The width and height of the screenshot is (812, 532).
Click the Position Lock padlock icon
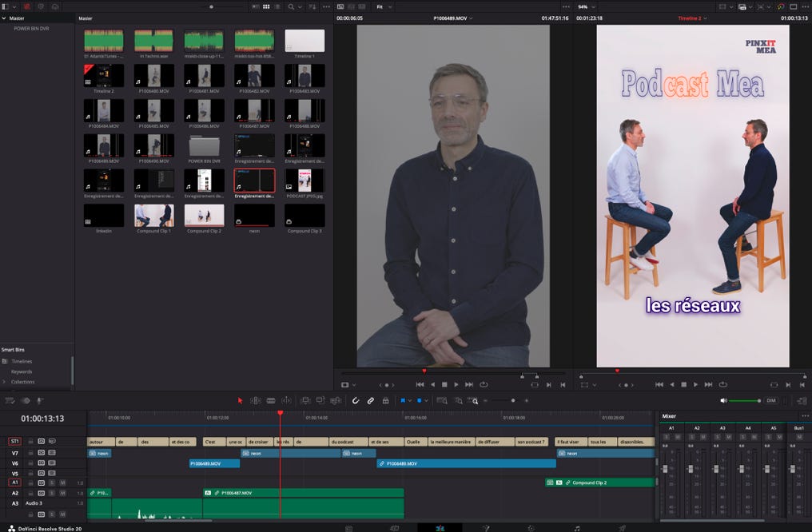[385, 400]
